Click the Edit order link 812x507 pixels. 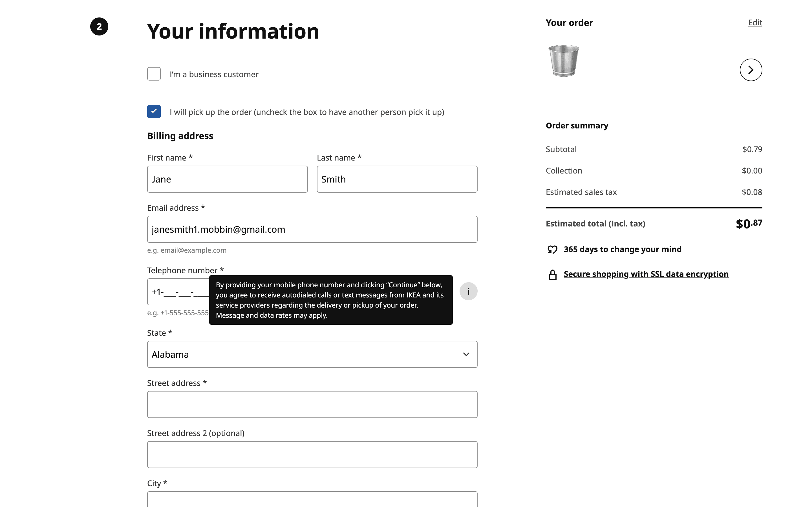click(x=755, y=23)
